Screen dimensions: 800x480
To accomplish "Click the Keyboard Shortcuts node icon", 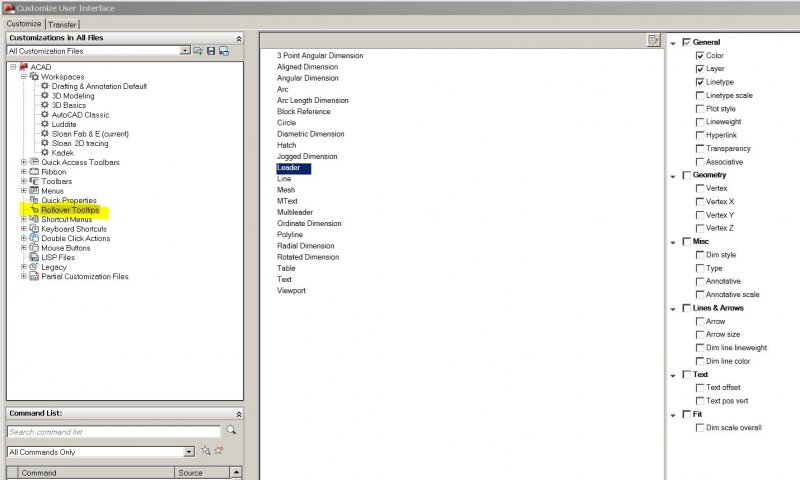I will click(34, 229).
